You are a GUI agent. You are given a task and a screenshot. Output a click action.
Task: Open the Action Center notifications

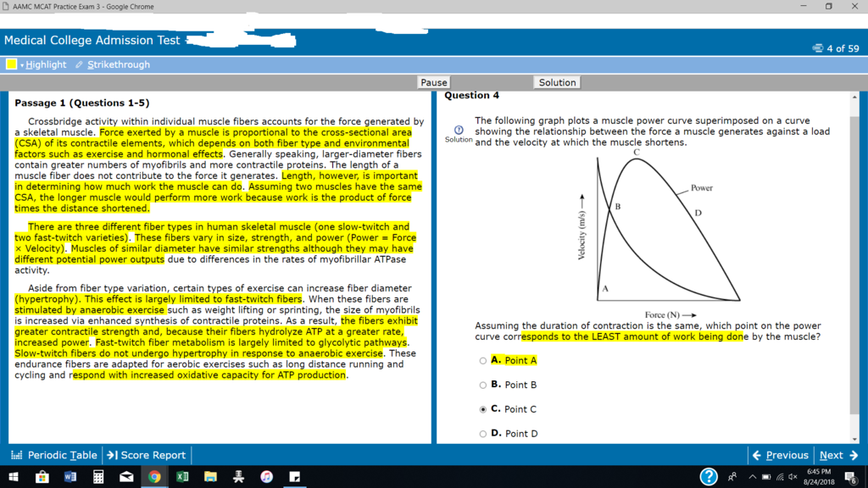[851, 477]
